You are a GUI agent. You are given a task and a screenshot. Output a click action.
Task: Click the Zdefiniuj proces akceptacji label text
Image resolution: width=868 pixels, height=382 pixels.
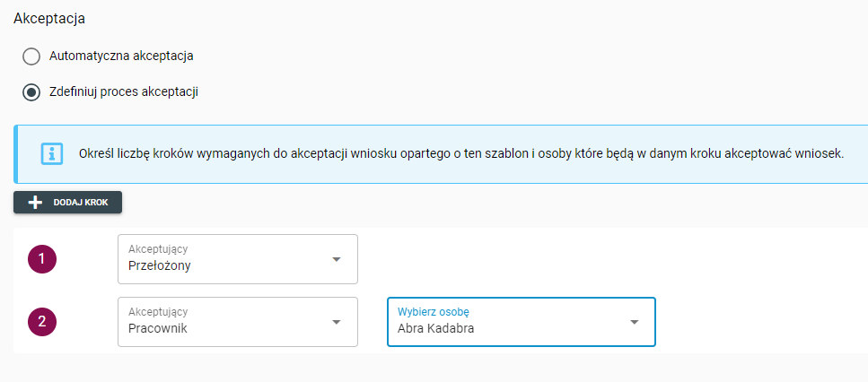pyautogui.click(x=123, y=91)
